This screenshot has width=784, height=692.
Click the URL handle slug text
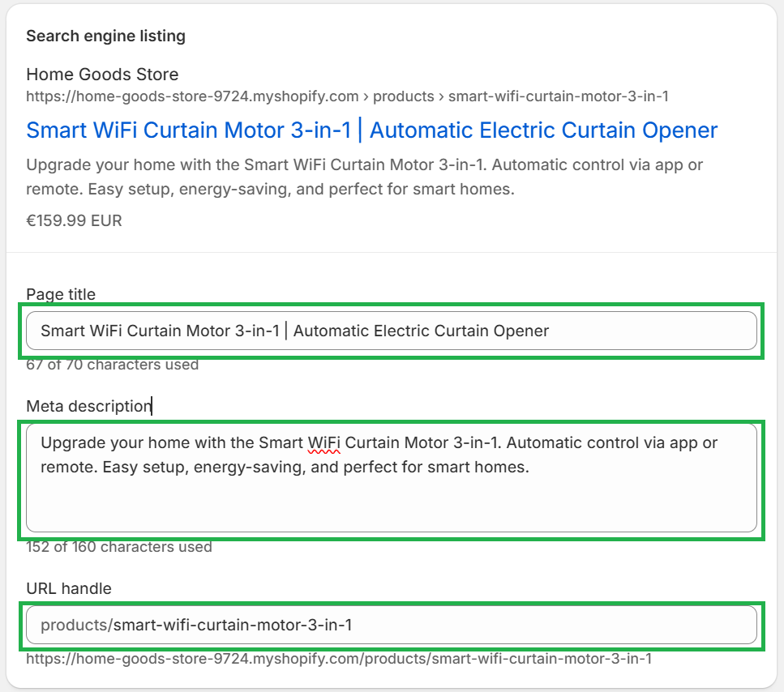233,625
